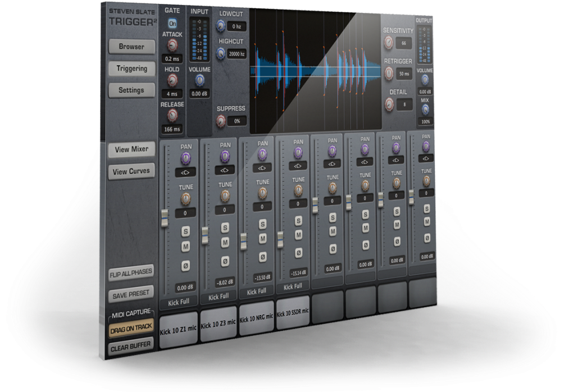The image size is (564, 392).
Task: Click the gate Attack knob
Action: [x=172, y=45]
